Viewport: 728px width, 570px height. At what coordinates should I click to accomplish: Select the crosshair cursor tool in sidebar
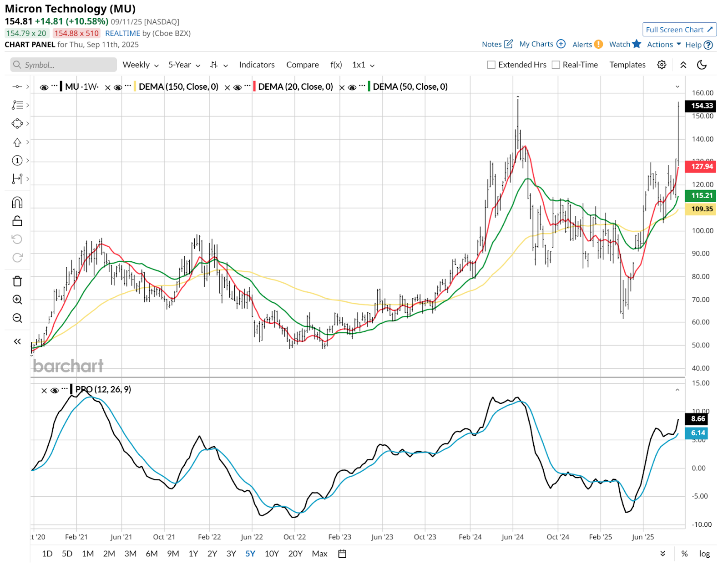tap(17, 87)
